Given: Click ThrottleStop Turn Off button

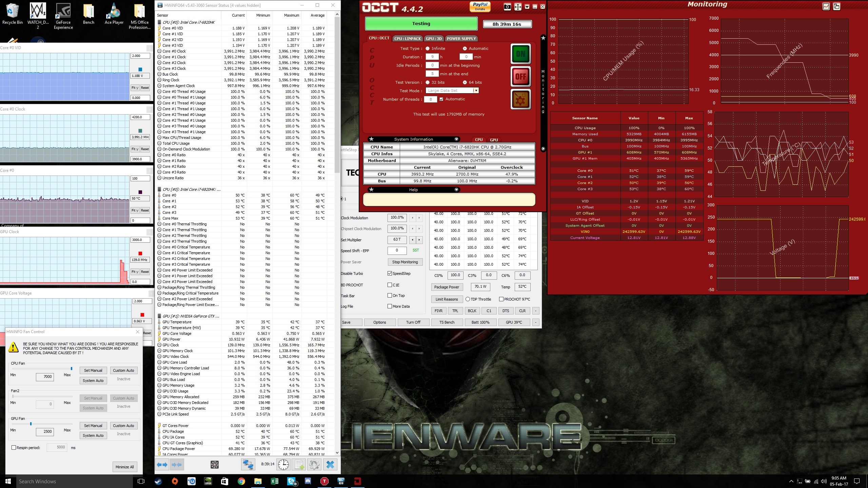Looking at the screenshot, I should 413,322.
